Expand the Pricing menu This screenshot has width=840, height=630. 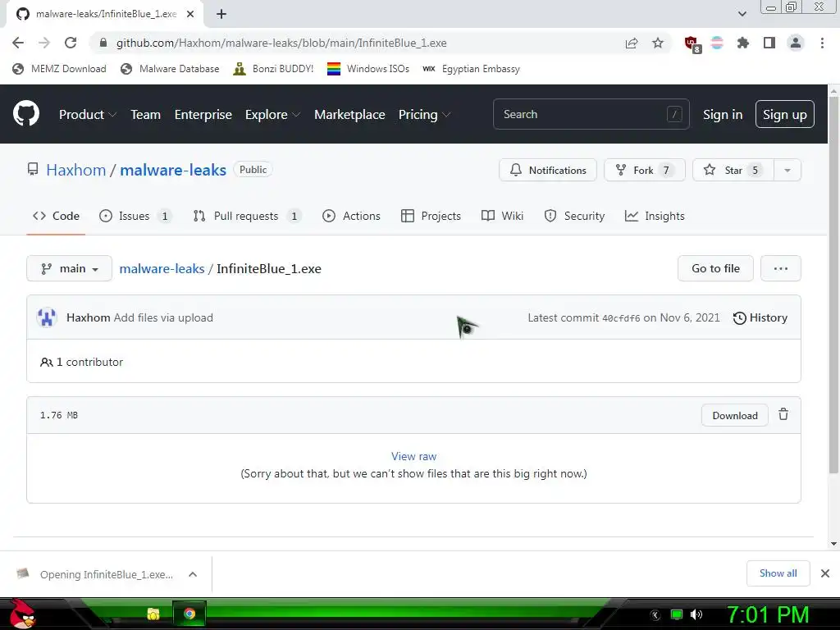[x=424, y=114]
